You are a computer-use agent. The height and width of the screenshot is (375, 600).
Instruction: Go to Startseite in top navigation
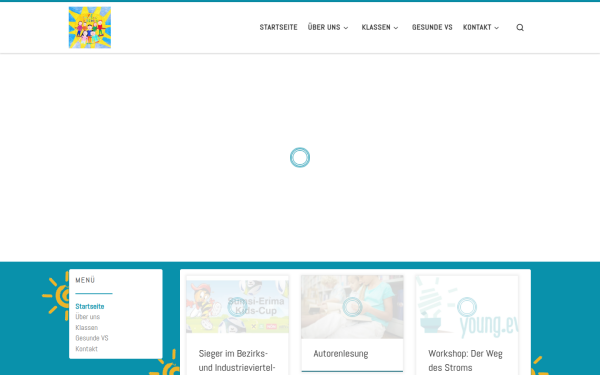point(278,28)
